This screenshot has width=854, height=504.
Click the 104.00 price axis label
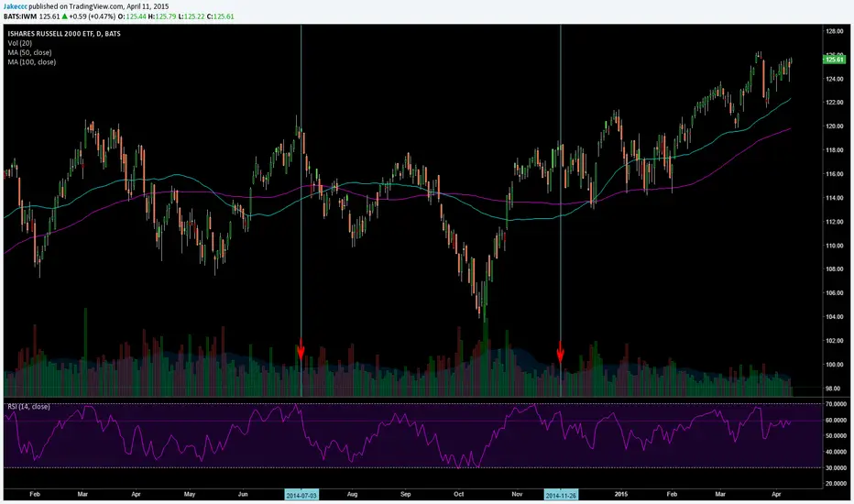835,317
